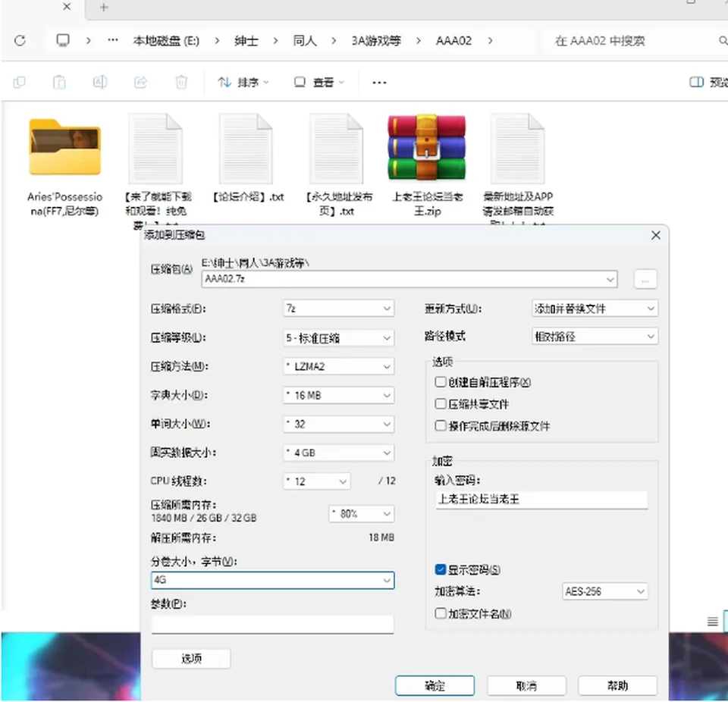This screenshot has width=728, height=702.
Task: Open the CPU 线程数 dropdown
Action: [317, 481]
